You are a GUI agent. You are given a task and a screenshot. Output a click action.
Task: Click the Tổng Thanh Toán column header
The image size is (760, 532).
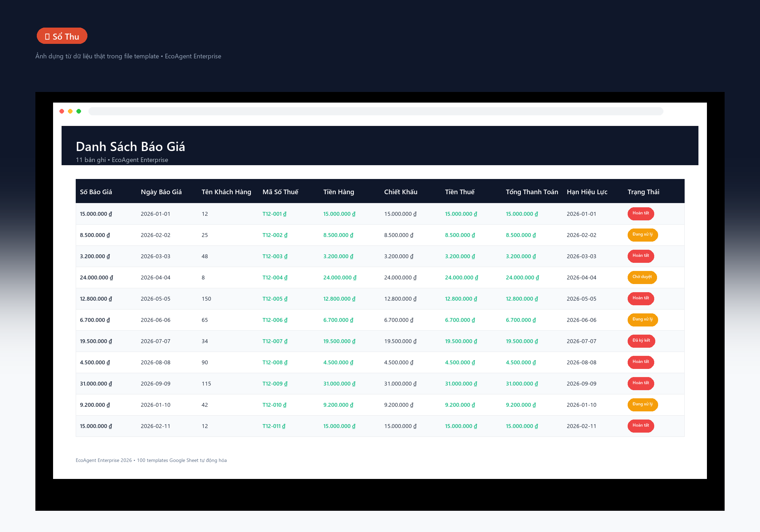532,192
